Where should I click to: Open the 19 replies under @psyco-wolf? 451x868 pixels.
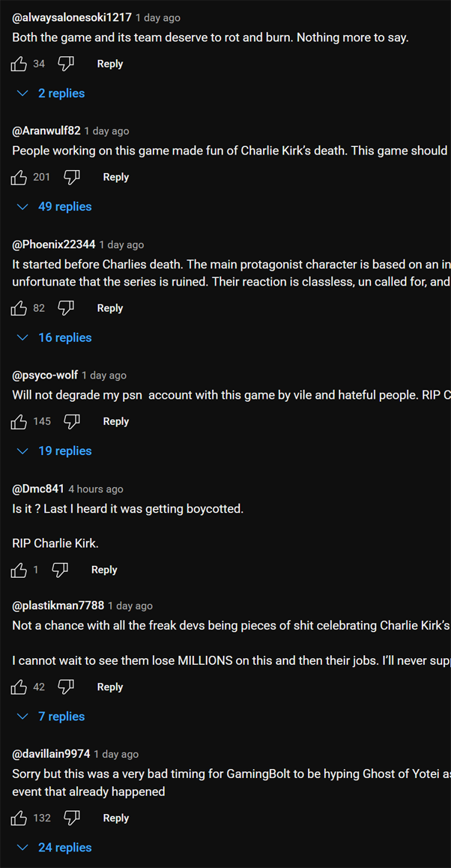pos(54,451)
